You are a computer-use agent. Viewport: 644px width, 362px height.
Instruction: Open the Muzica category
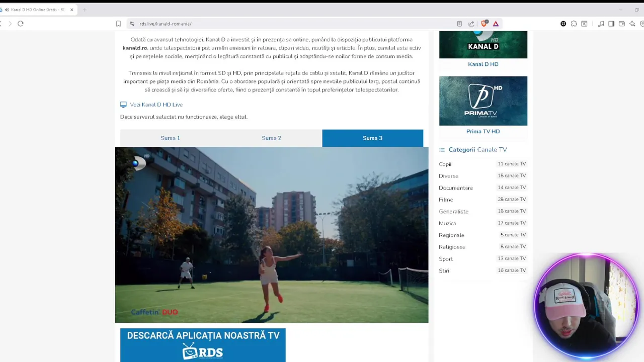pos(447,223)
